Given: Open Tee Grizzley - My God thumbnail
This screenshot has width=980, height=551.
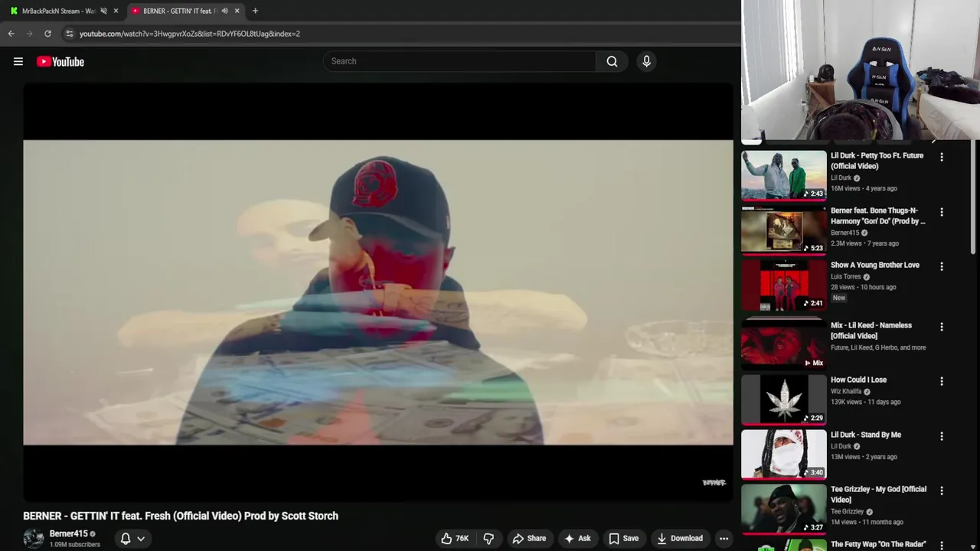Looking at the screenshot, I should 784,509.
